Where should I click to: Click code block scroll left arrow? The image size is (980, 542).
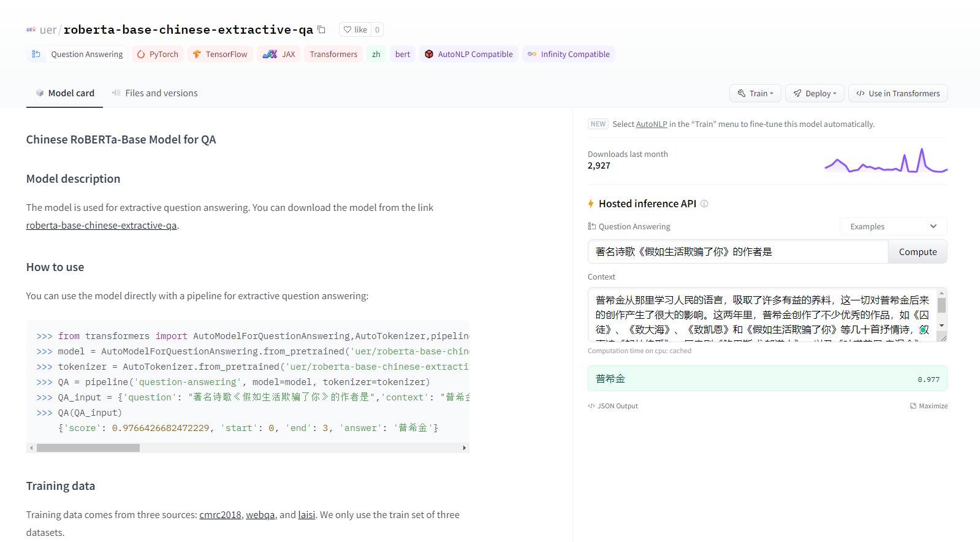coord(31,448)
